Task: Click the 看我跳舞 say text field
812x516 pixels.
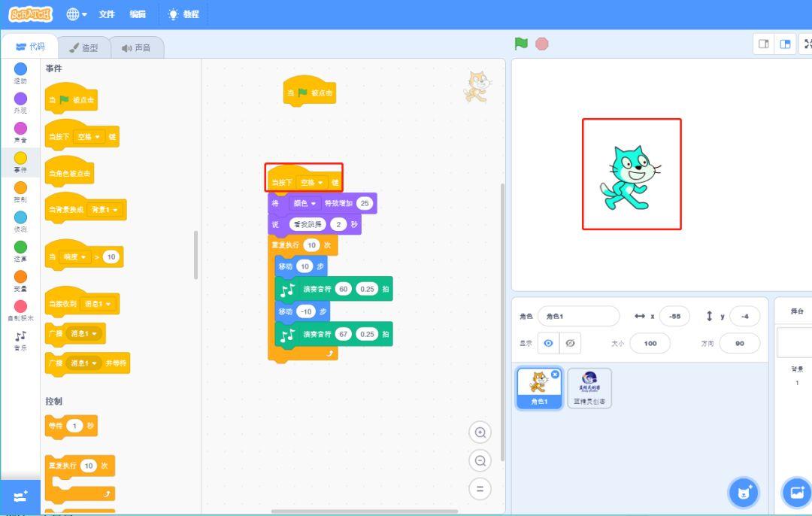Action: [x=308, y=224]
